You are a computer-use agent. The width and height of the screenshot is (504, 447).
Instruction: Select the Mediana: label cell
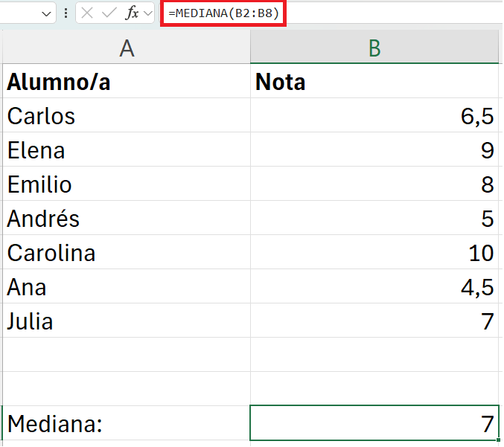pos(127,423)
